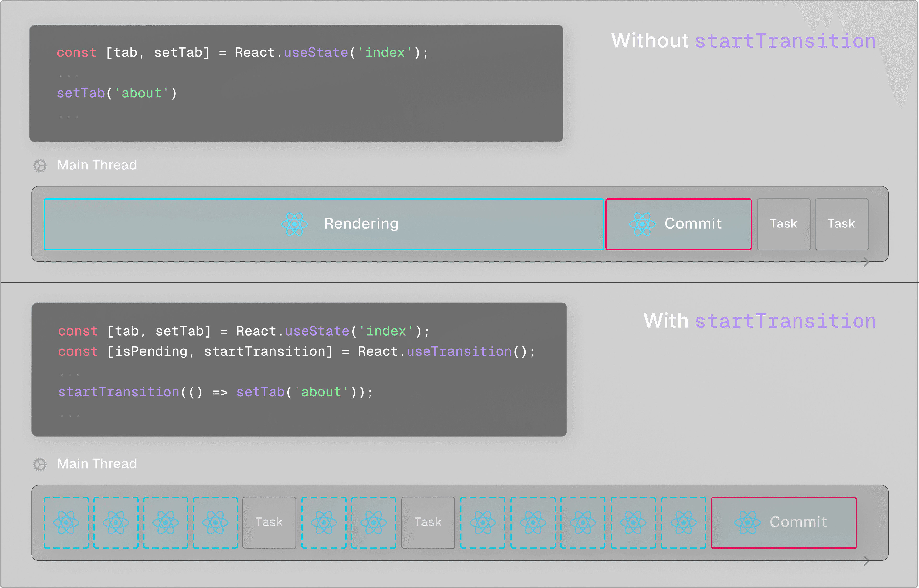Click the second Task block in the bottom timeline
The image size is (919, 588).
pyautogui.click(x=428, y=522)
